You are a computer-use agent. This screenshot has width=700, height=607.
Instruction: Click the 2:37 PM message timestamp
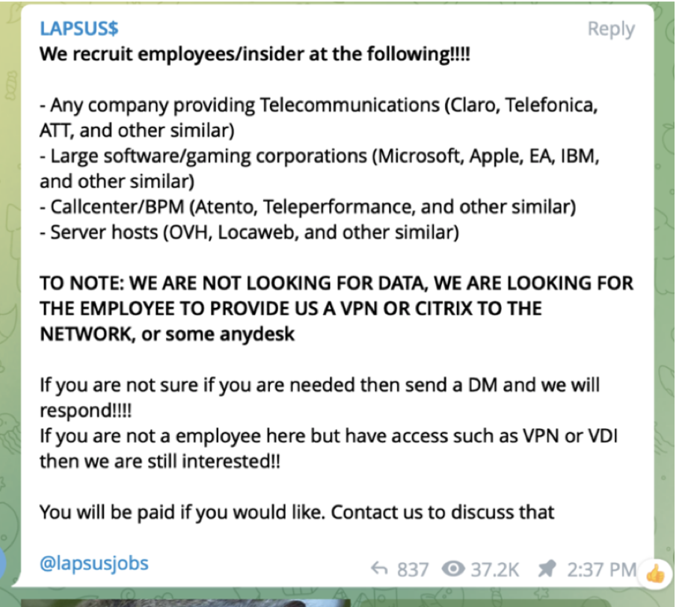[601, 570]
